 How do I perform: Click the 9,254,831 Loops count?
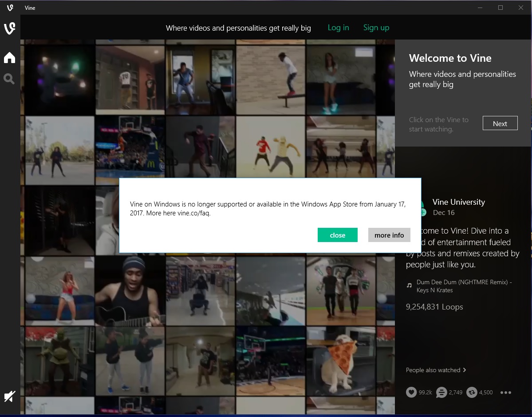pos(434,307)
